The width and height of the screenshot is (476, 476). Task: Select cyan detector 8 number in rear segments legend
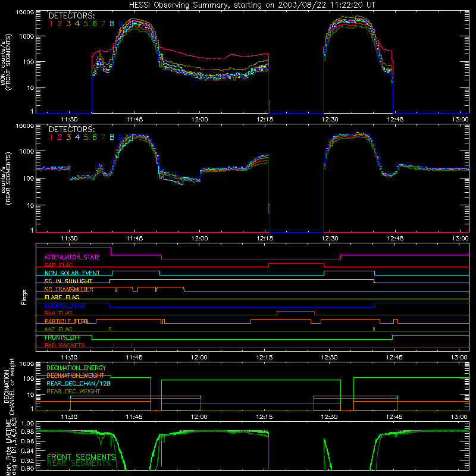point(112,137)
